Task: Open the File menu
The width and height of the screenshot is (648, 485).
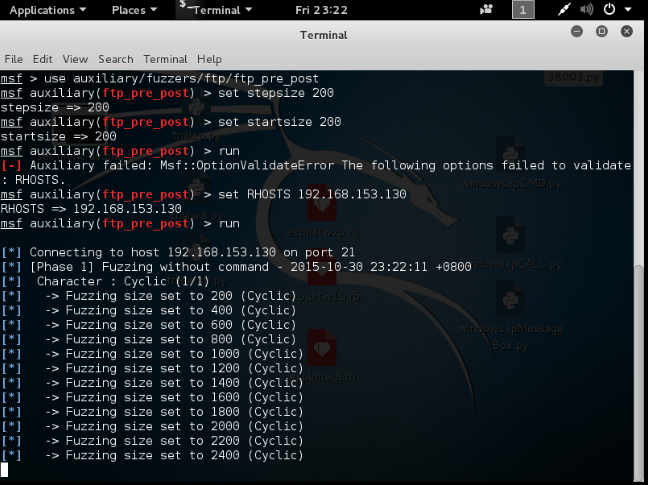Action: (x=13, y=59)
